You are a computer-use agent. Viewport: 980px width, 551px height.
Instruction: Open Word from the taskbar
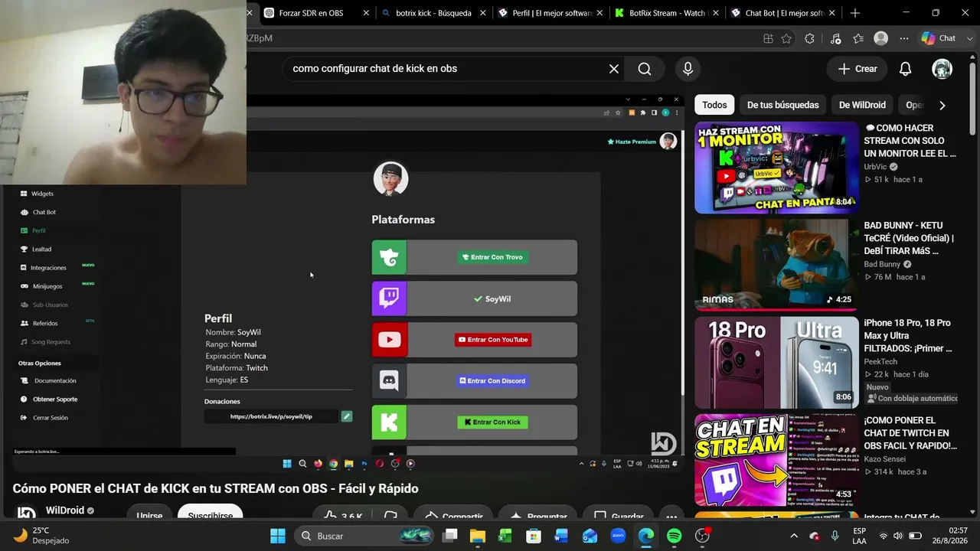tap(561, 536)
